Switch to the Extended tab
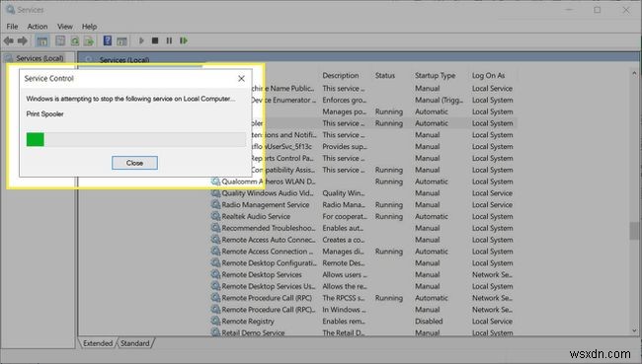Viewport: 642px width, 364px height. 98,343
